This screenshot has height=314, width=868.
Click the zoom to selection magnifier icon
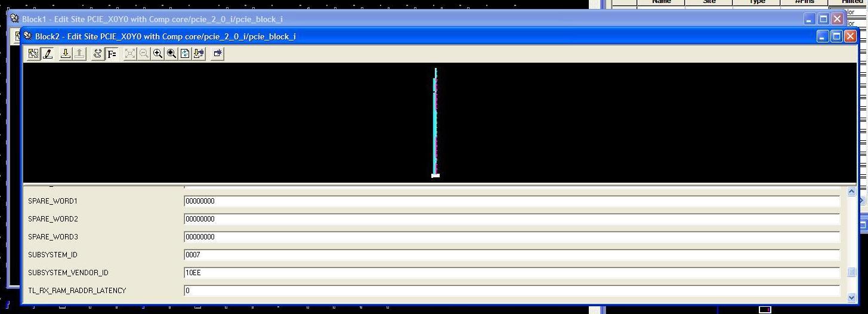pyautogui.click(x=171, y=54)
